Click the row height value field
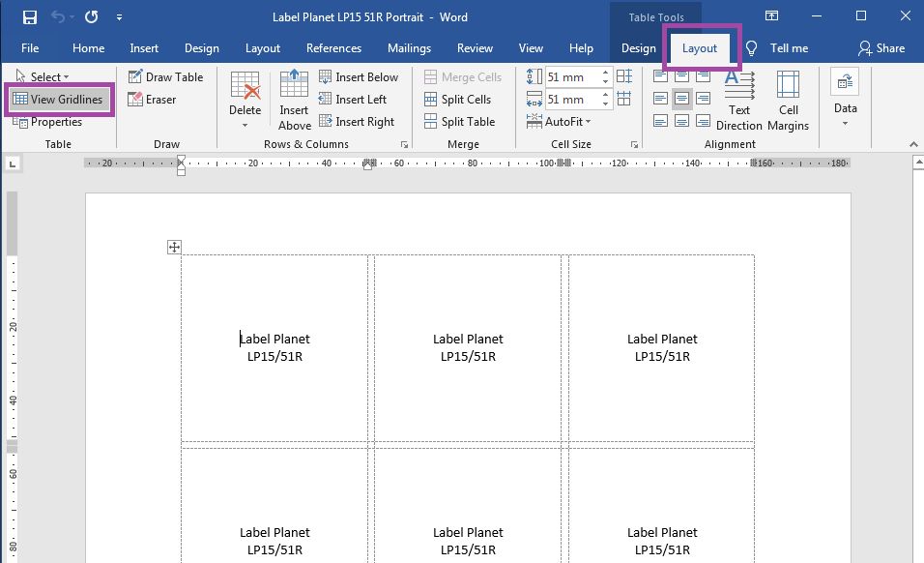 pyautogui.click(x=573, y=76)
